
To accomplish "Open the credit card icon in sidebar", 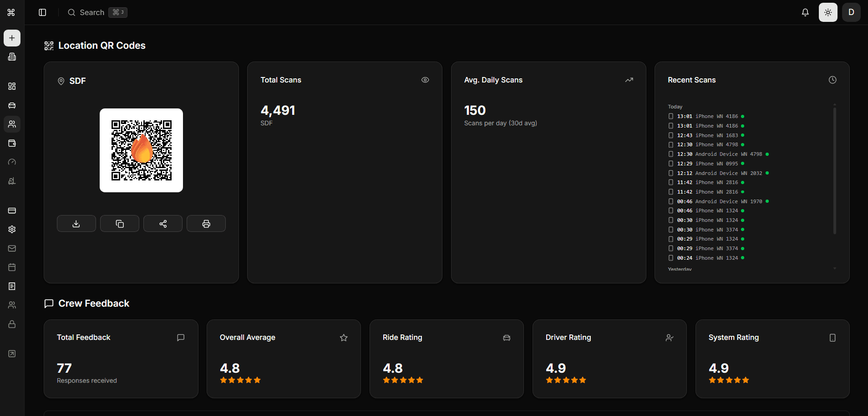I will point(12,211).
